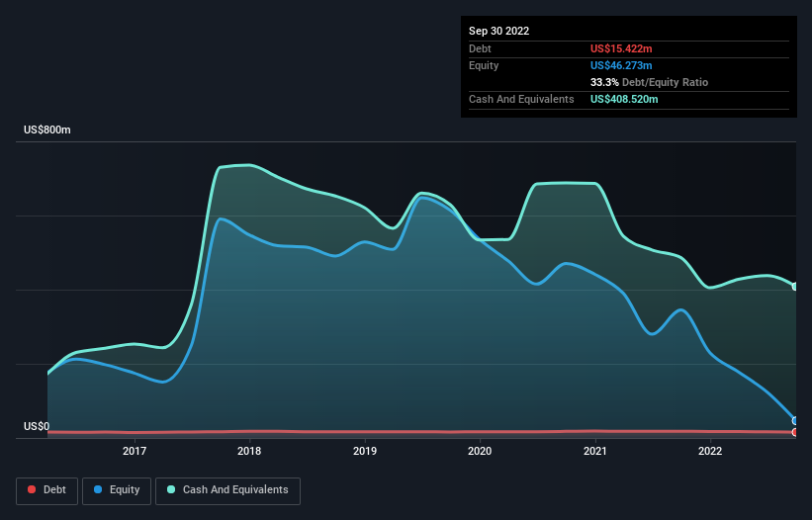Click the tooltip Debt row label
Viewport: 812px width, 520px height.
click(480, 48)
